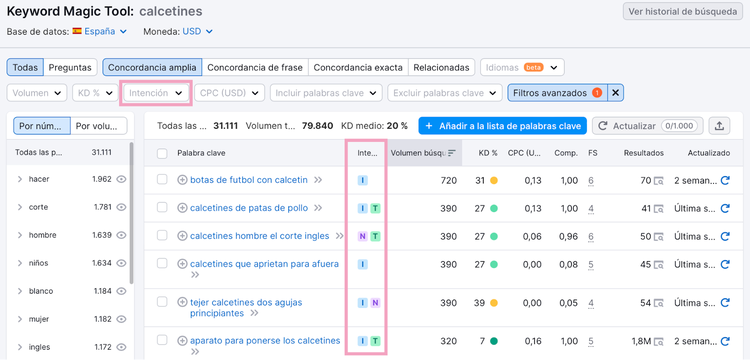Open Filtros avanzados panel

557,93
